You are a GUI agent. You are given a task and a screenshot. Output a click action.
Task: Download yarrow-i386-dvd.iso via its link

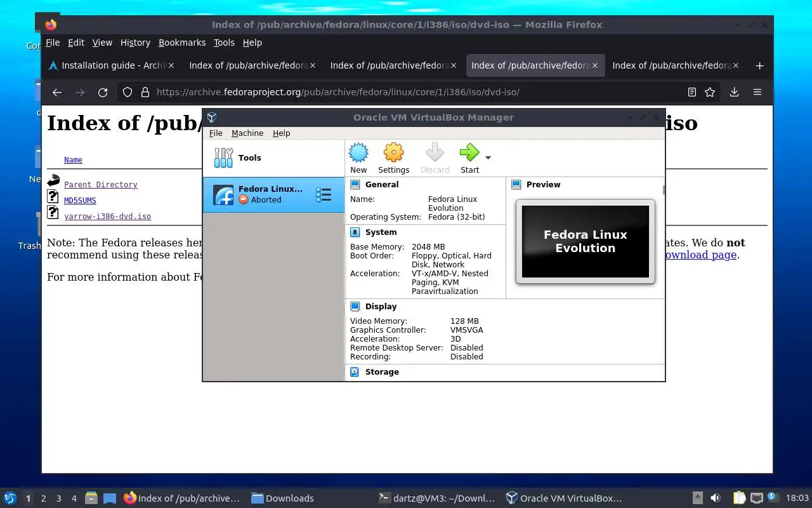tap(107, 217)
